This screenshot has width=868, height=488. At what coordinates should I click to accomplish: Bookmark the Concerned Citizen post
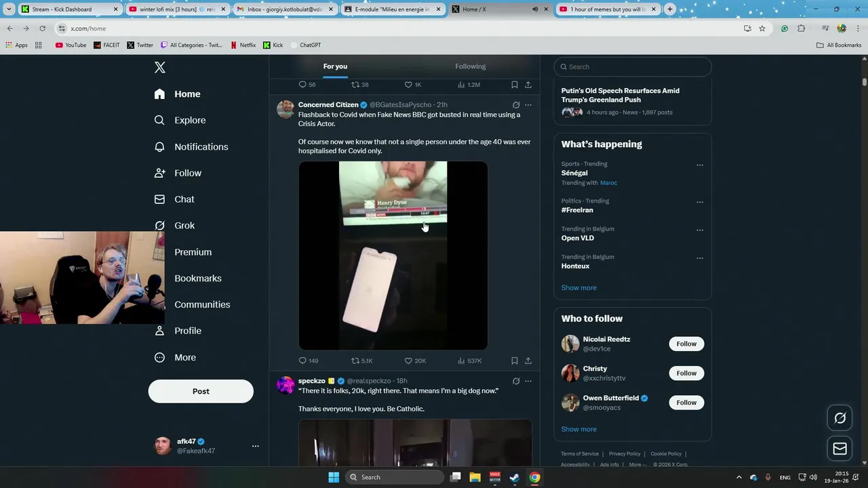[515, 361]
